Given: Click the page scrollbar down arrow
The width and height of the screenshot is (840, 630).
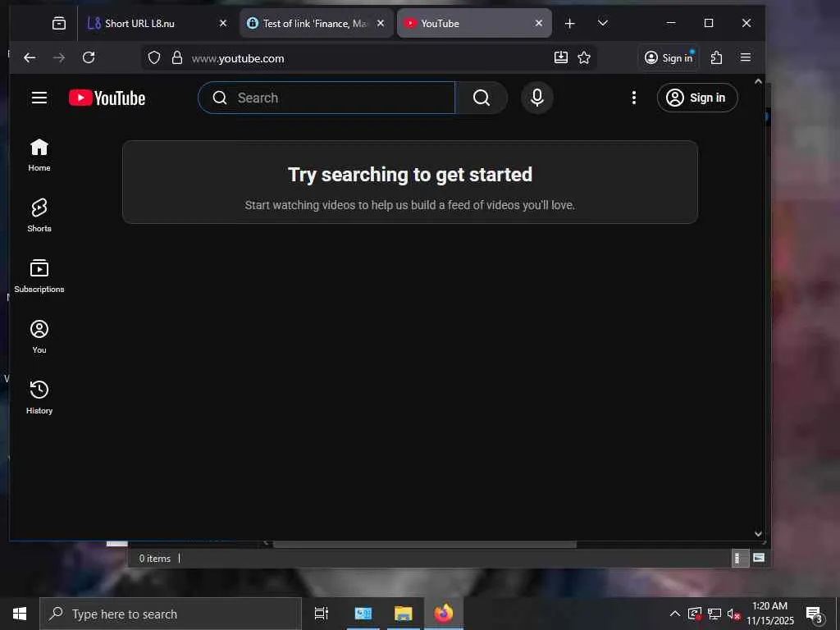Looking at the screenshot, I should [758, 533].
